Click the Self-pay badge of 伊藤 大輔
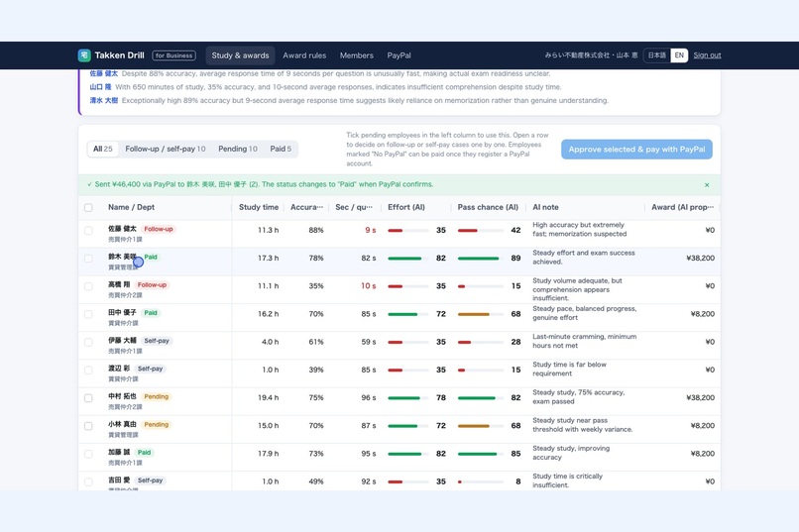 pyautogui.click(x=157, y=341)
